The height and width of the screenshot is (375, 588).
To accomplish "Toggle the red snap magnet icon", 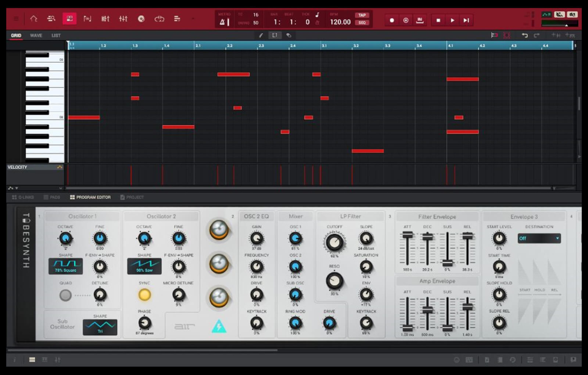I will (x=494, y=35).
